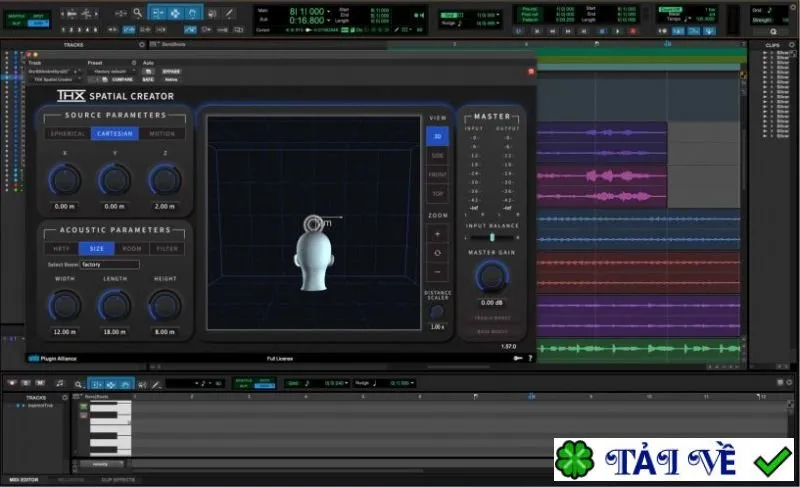Select the Pencil tool in main toolbar
The width and height of the screenshot is (800, 487).
[229, 13]
